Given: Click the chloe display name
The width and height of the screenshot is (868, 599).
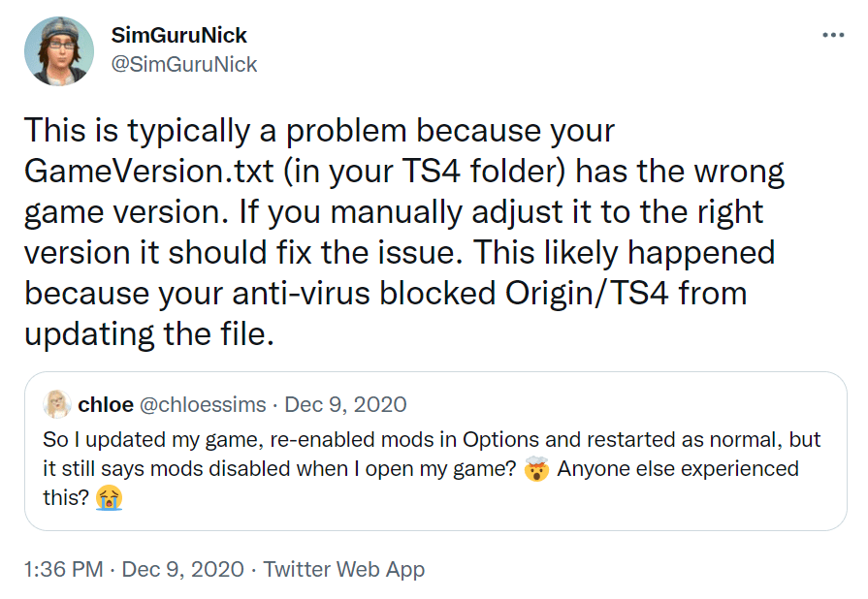Looking at the screenshot, I should (106, 404).
